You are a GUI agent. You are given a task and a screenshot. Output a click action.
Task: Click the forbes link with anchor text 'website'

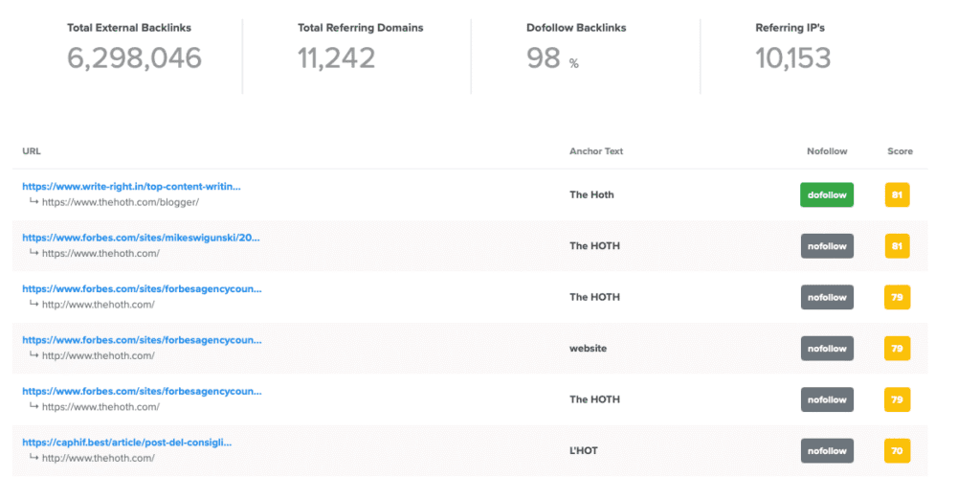(x=142, y=340)
